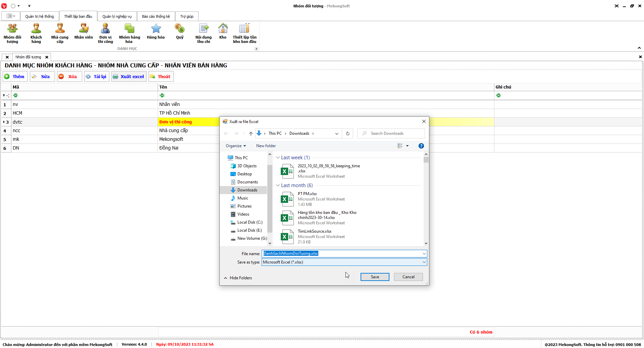Select the PT PM.xlsx file icon
This screenshot has width=644, height=348.
tap(287, 199)
